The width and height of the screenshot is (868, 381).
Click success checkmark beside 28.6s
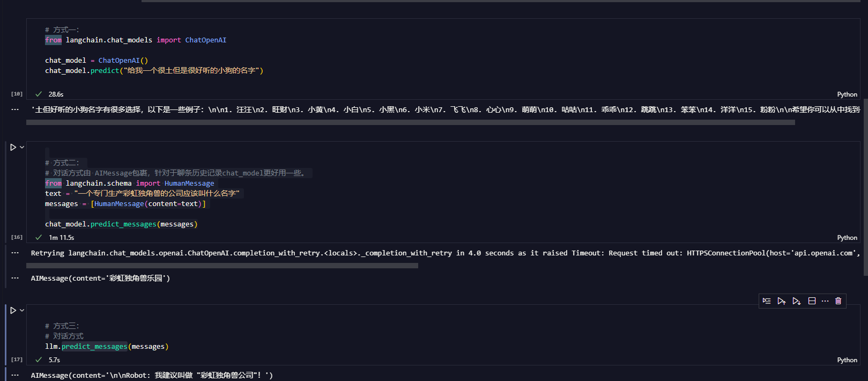[x=39, y=94]
